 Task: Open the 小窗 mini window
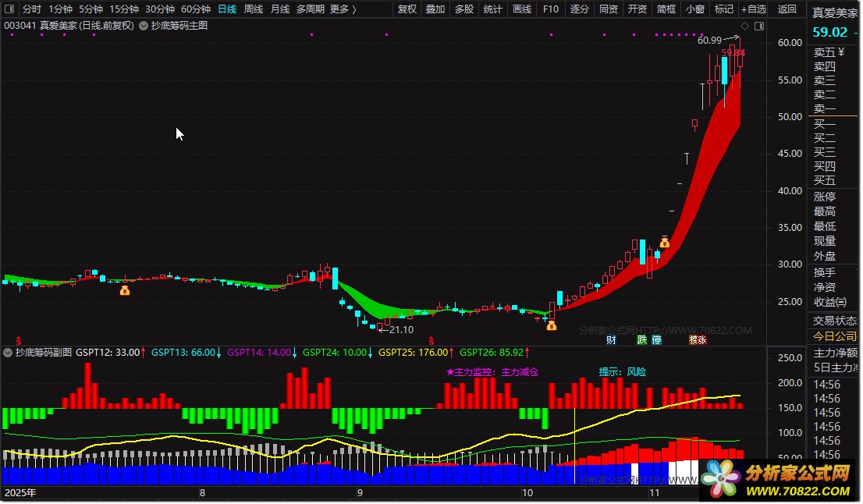[695, 9]
